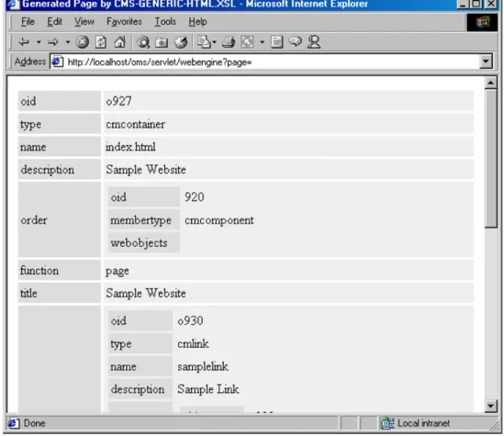Click the 'webobjects' label cell
This screenshot has height=436, width=504.
point(144,243)
